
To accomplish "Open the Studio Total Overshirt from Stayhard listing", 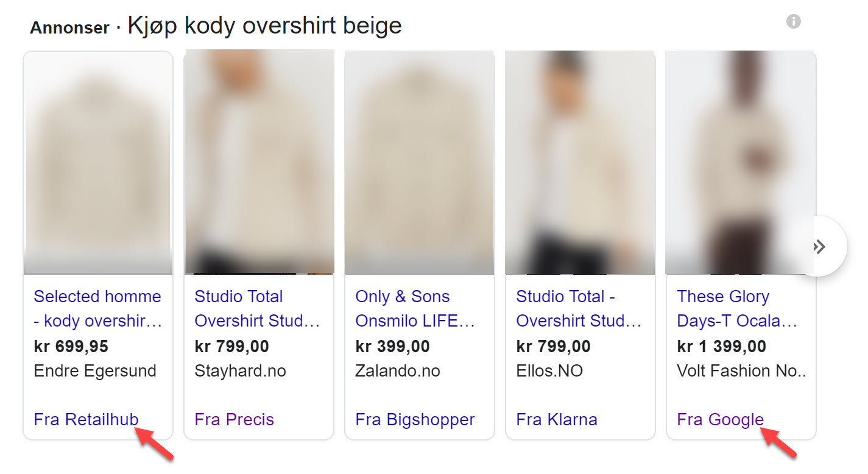I will click(256, 308).
